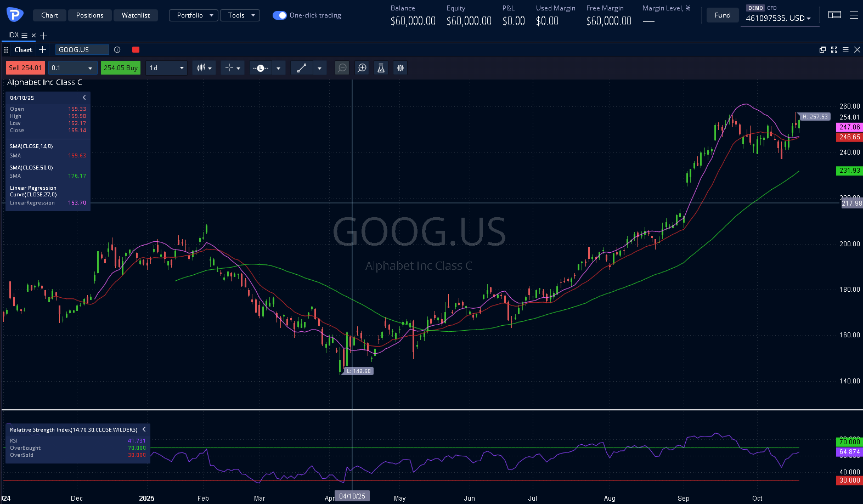Open the layout panel icon in header
Screen dimensions: 863x504
(x=834, y=15)
